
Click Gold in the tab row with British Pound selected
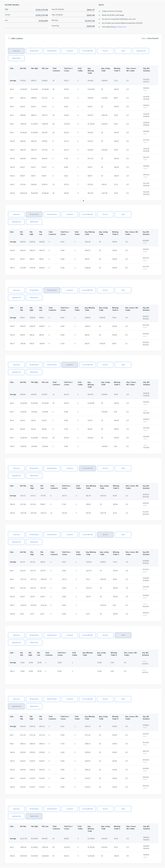[x=123, y=290]
